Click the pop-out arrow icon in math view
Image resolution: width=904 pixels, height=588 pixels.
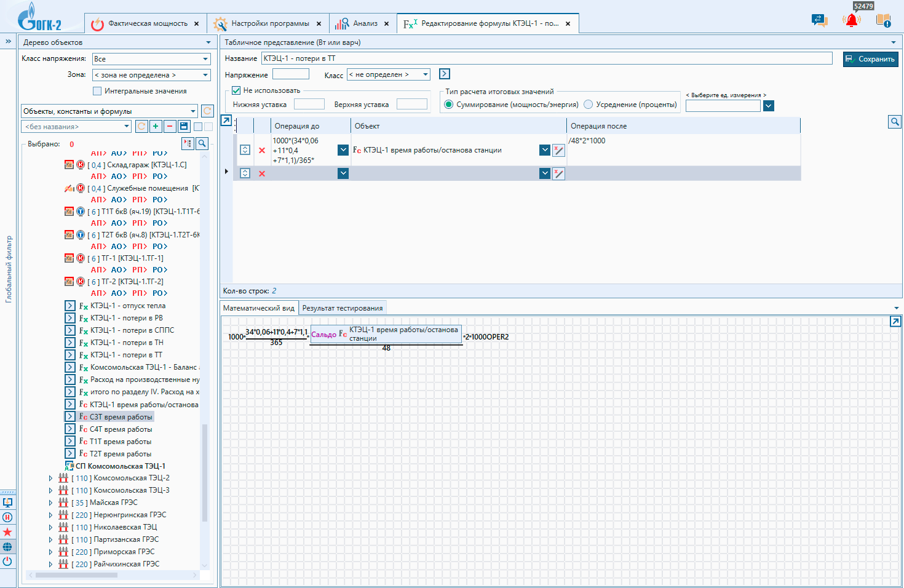[895, 322]
